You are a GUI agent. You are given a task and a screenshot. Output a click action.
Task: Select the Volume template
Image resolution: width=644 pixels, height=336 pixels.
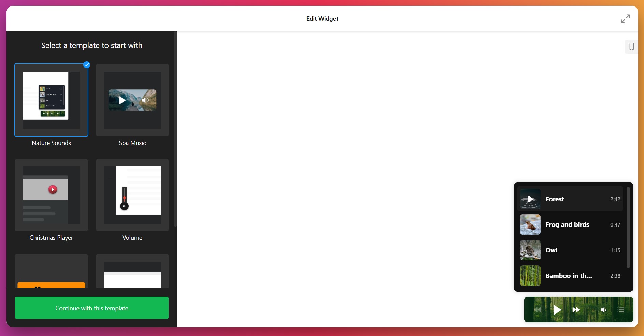click(x=132, y=195)
